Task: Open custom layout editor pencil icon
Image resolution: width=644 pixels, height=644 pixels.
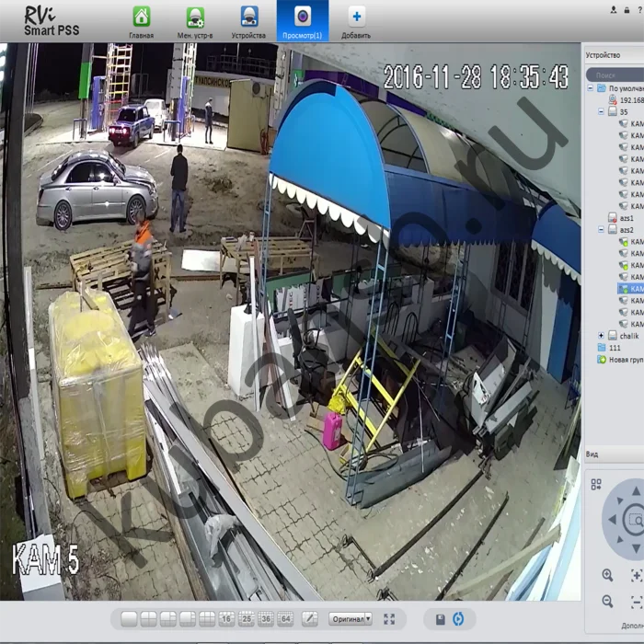Action: pyautogui.click(x=310, y=619)
